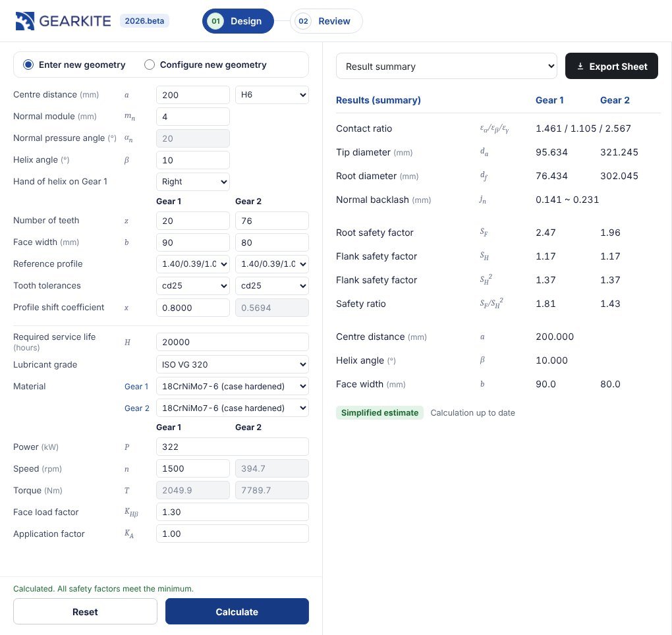Switch to the 01 Design step
The width and height of the screenshot is (672, 635).
click(x=238, y=21)
